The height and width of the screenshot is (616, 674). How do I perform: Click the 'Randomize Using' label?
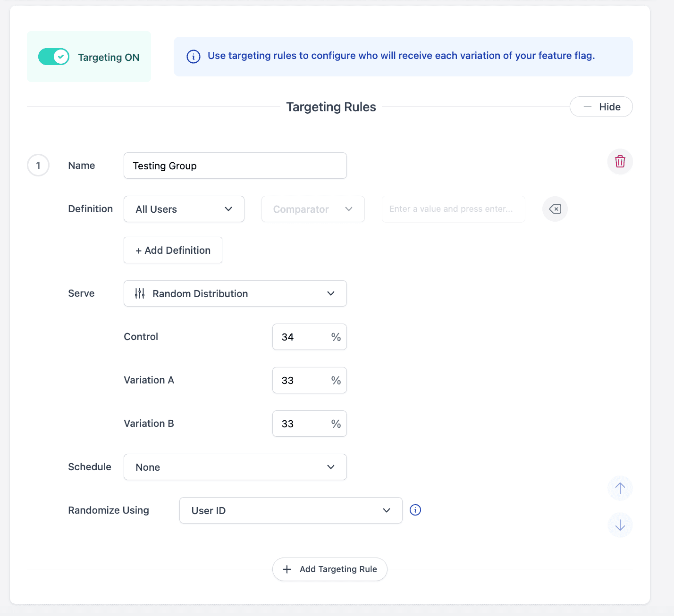tap(109, 510)
